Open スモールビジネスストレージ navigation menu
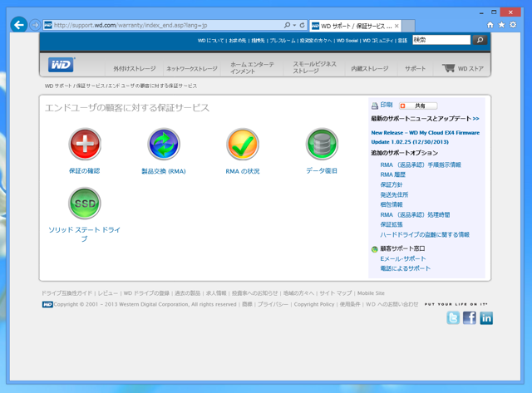The height and width of the screenshot is (393, 532). point(314,67)
